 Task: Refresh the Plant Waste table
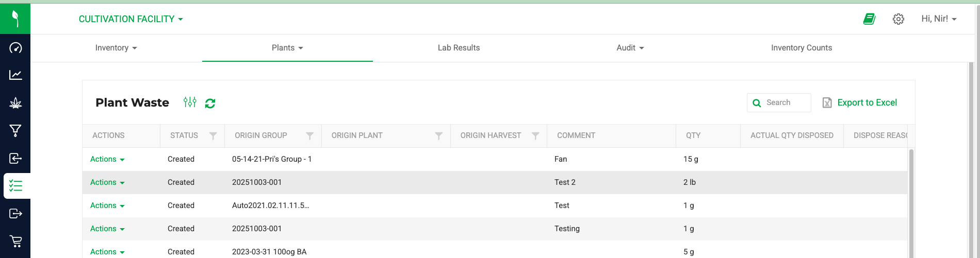tap(210, 103)
